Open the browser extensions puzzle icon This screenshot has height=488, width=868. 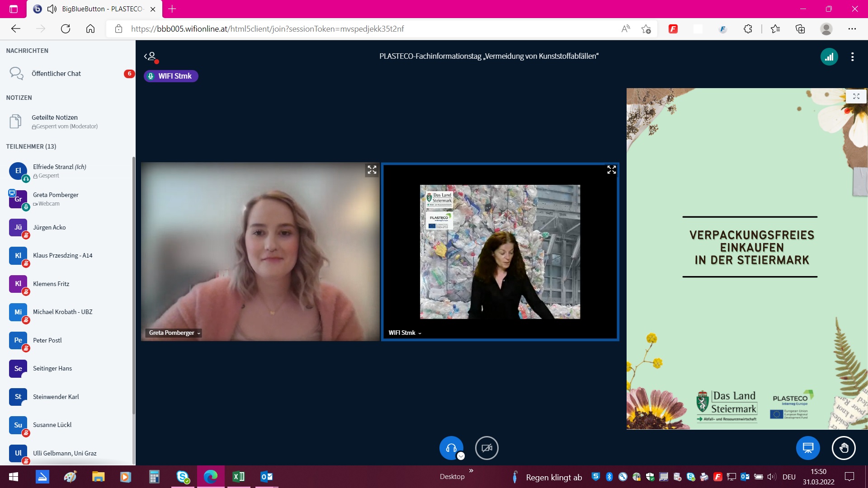[748, 29]
